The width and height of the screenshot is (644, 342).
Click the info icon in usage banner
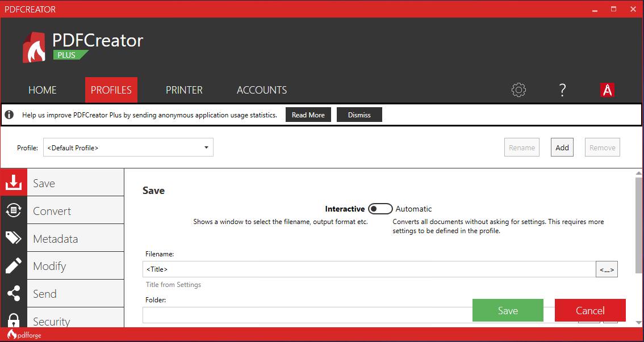pyautogui.click(x=9, y=115)
